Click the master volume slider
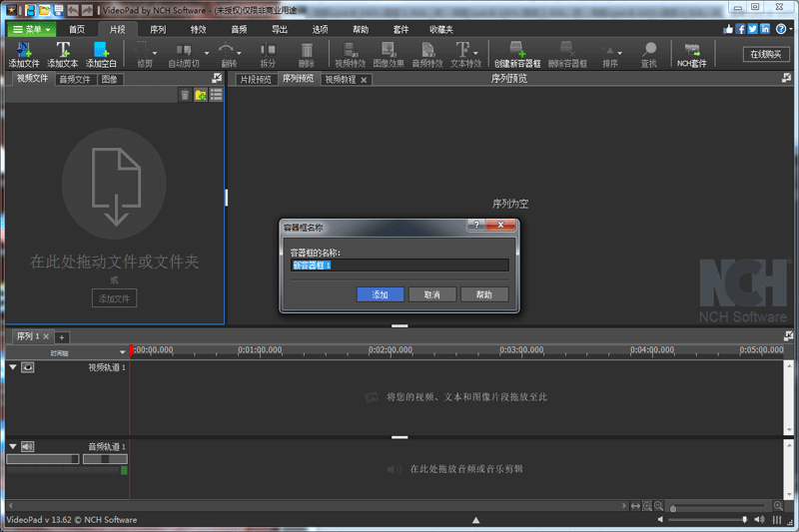The image size is (799, 532). pyautogui.click(x=706, y=520)
